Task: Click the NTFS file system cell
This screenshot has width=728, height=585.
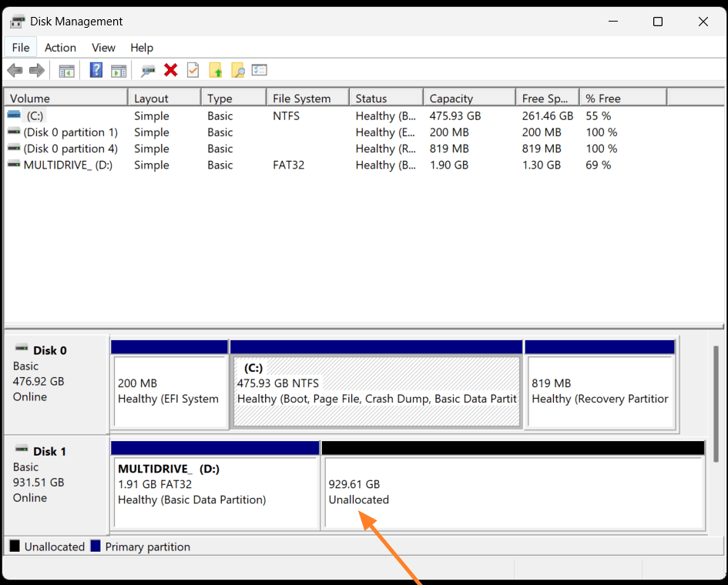Action: [x=286, y=115]
